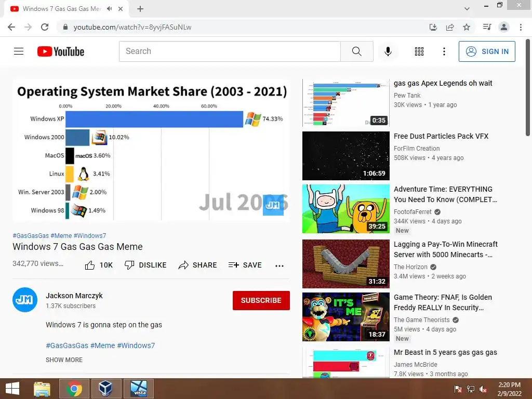532x399 pixels.
Task: Share the video via SHARE
Action: click(x=197, y=265)
